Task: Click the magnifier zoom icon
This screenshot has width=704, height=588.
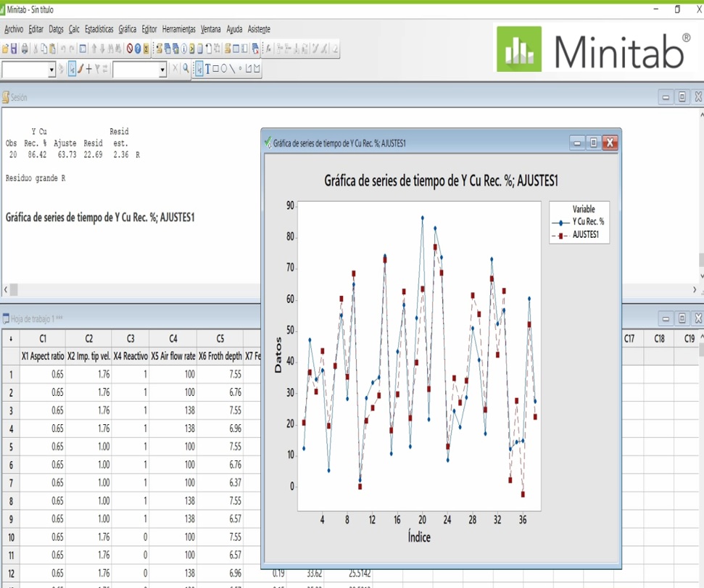Action: pos(186,68)
